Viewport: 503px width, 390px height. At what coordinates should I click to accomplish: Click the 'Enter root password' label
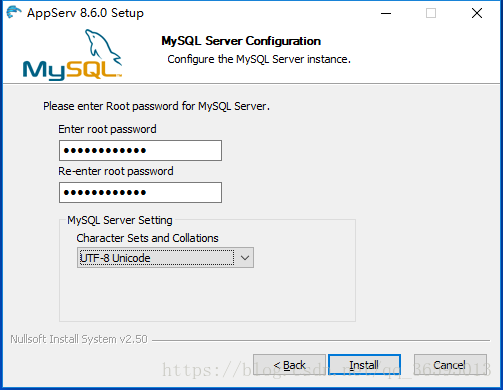(x=107, y=129)
